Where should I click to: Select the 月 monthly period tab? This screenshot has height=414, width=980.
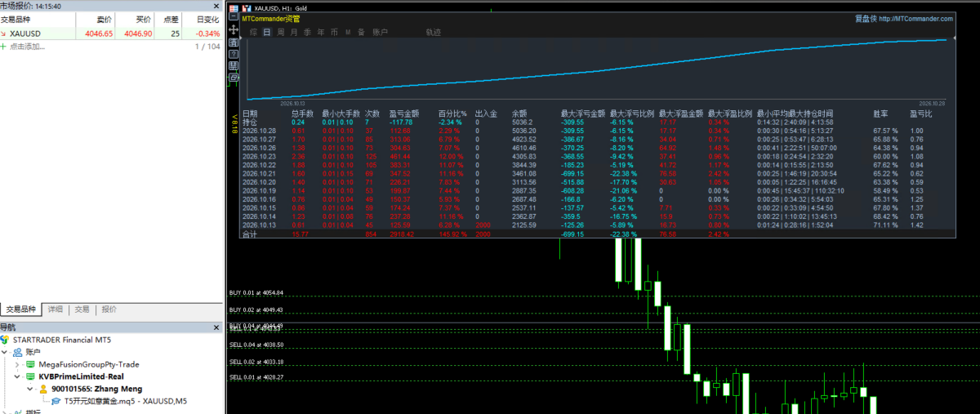[x=294, y=33]
